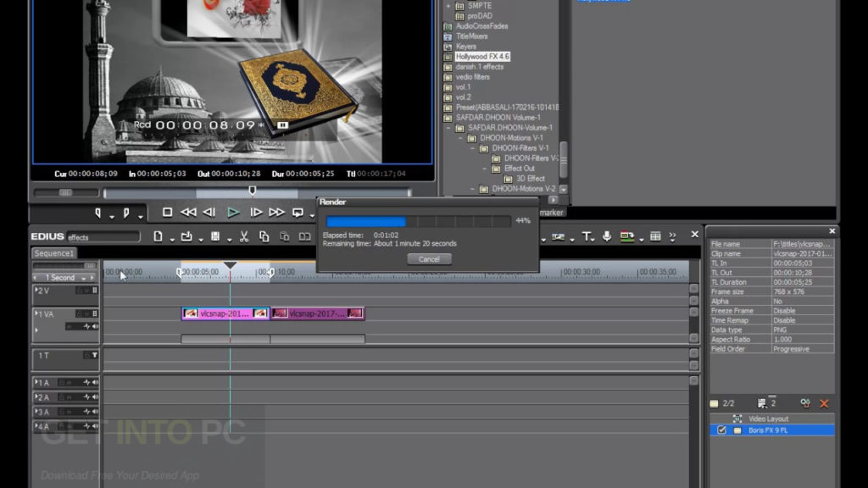Screen dimensions: 868x488
Task: Click the Paste icon in the timeline toolbar
Action: [x=285, y=236]
